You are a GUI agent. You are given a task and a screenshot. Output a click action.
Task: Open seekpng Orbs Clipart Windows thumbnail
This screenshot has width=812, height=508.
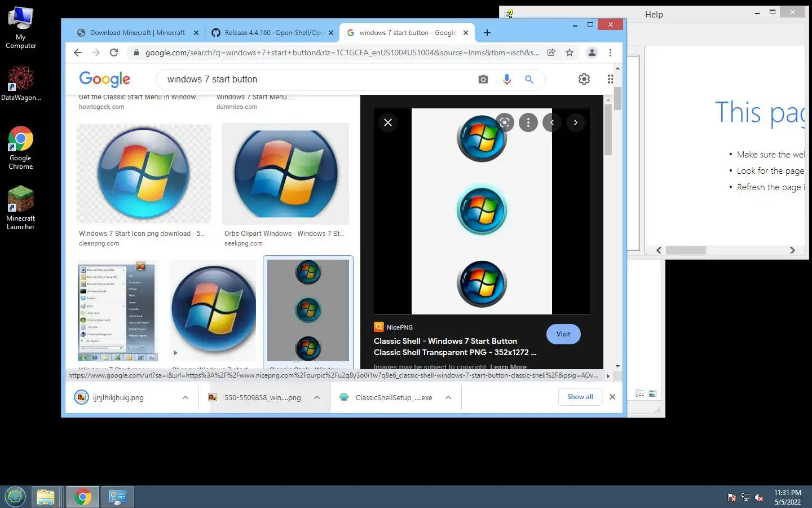286,174
